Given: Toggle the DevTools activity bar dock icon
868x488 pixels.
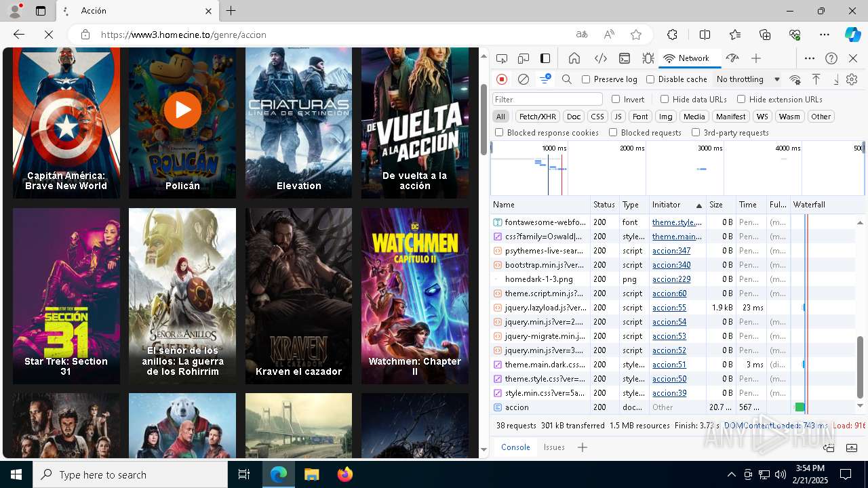Looking at the screenshot, I should pyautogui.click(x=545, y=58).
